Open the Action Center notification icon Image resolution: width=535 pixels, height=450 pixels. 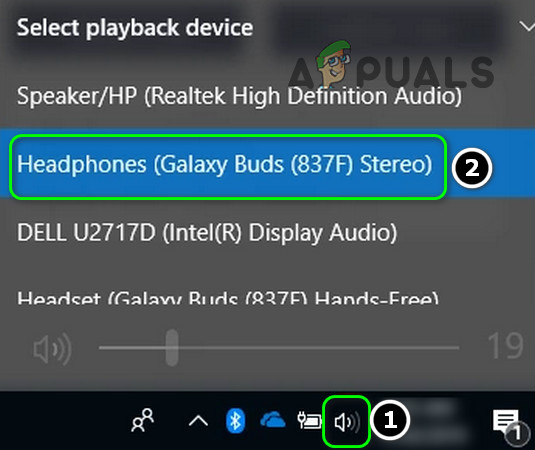pos(507,424)
